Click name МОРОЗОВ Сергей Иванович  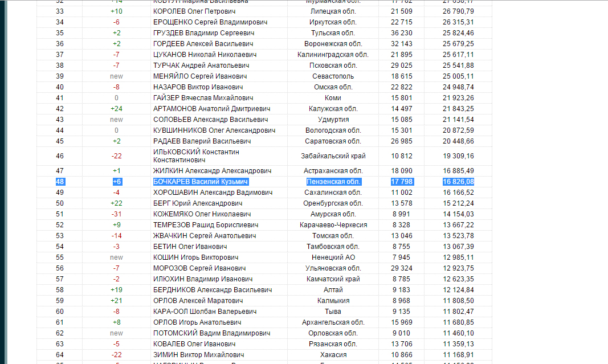click(x=199, y=269)
